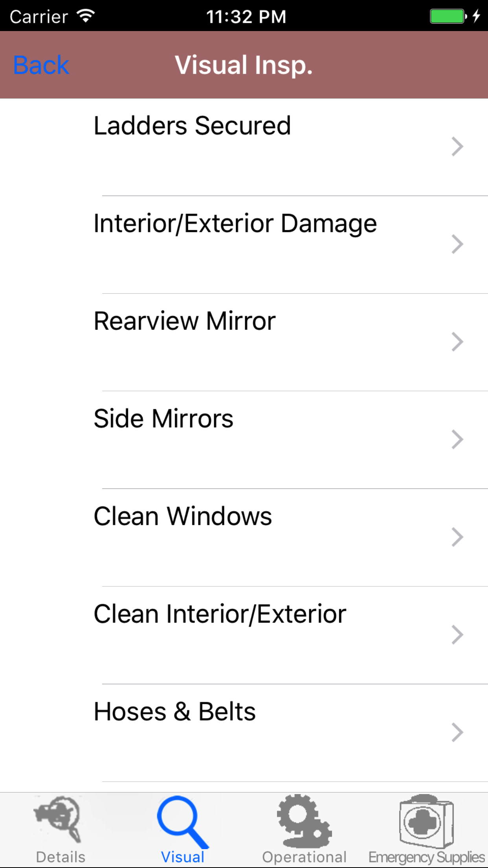Select the Side Mirrors list row
Screen dimensions: 488x868
[x=163, y=419]
